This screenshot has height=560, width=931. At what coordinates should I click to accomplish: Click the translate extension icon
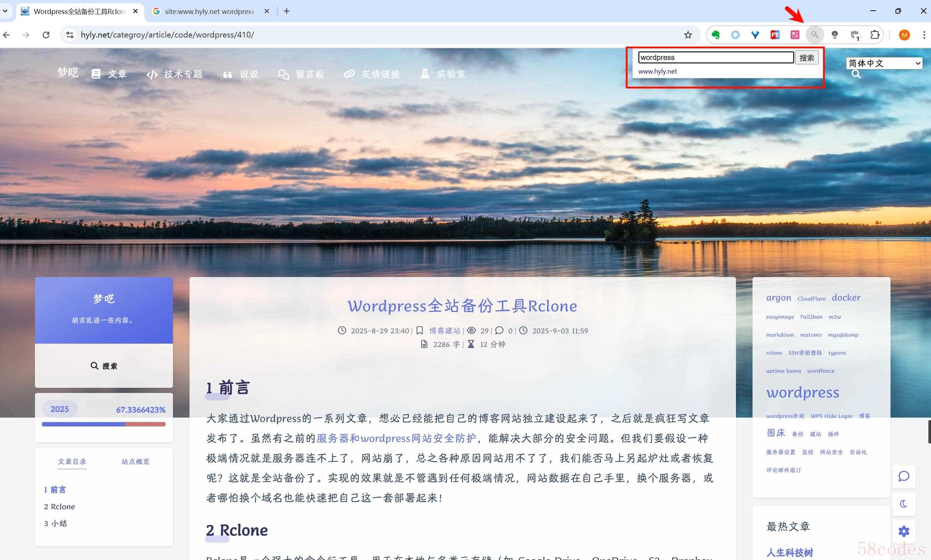coord(795,35)
